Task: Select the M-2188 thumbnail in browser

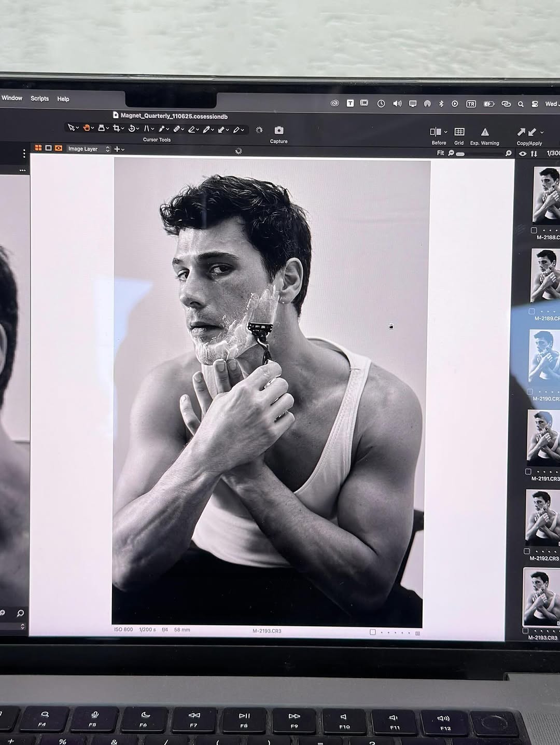Action: point(546,196)
